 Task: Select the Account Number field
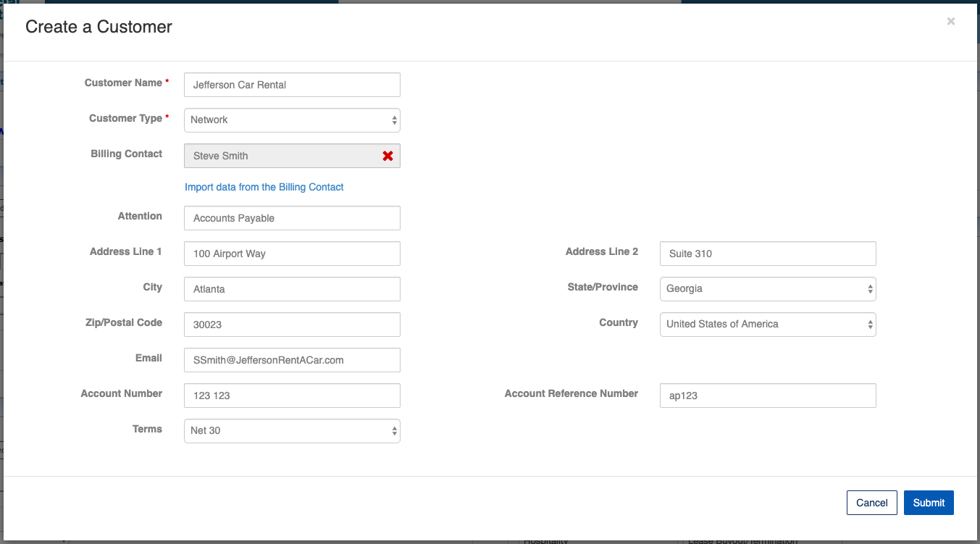(x=292, y=396)
